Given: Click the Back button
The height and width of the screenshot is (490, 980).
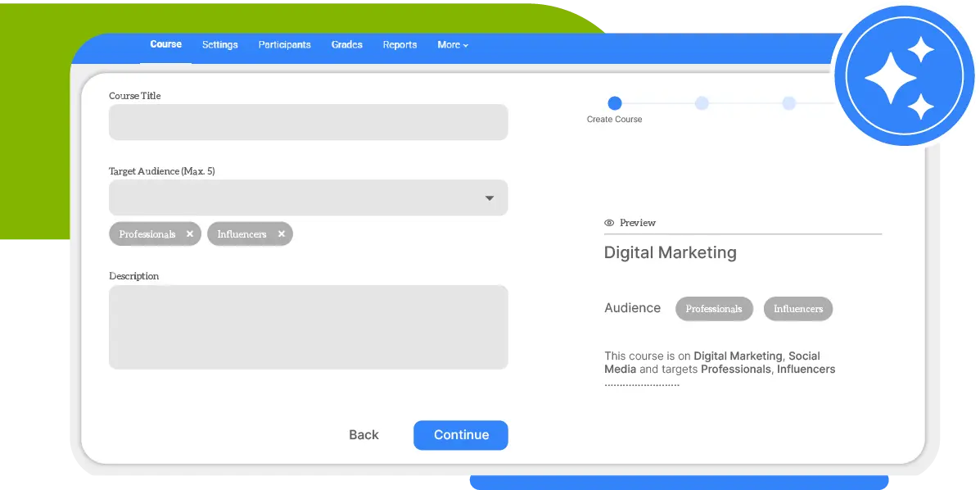Looking at the screenshot, I should click(364, 435).
